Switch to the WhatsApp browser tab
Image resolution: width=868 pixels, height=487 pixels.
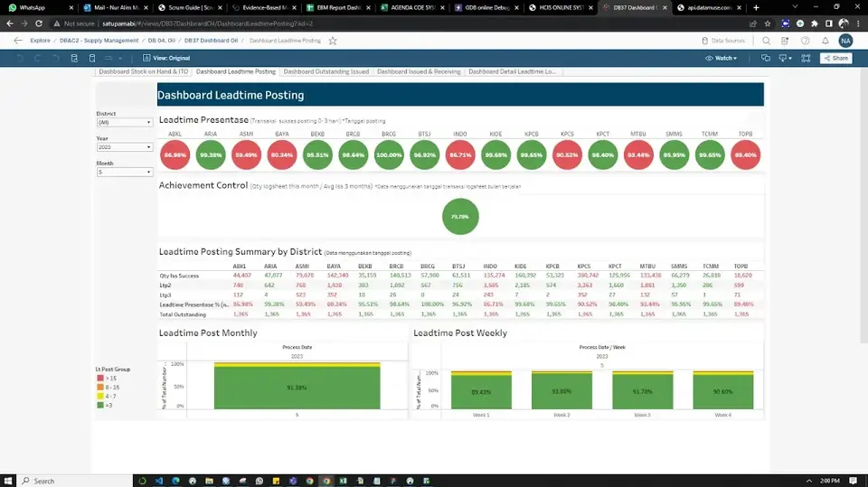(x=39, y=8)
